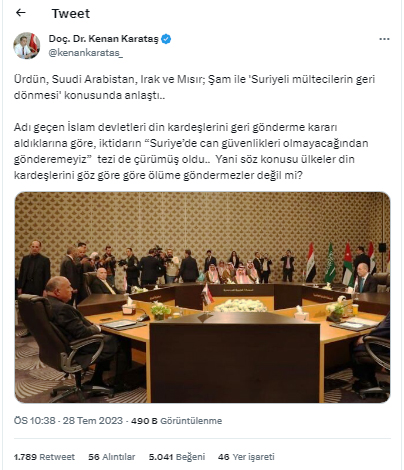Click the 46 Yer işareti bookmarks count

pos(246,457)
